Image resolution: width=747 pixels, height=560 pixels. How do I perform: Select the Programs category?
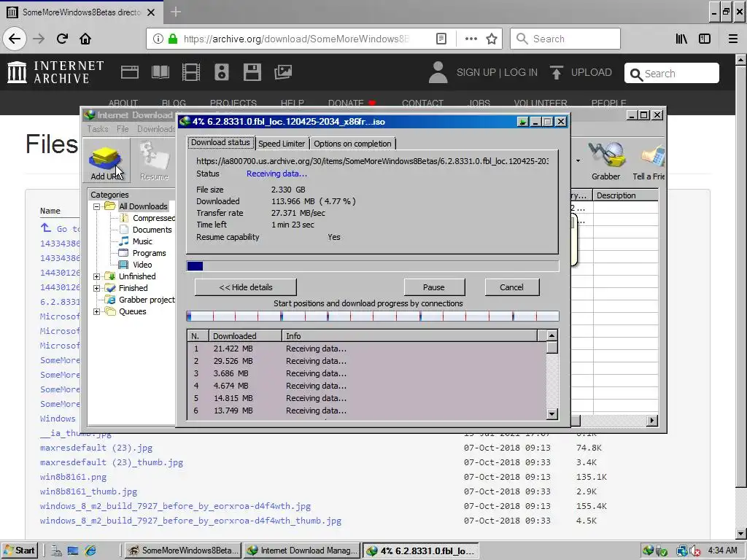click(x=149, y=253)
